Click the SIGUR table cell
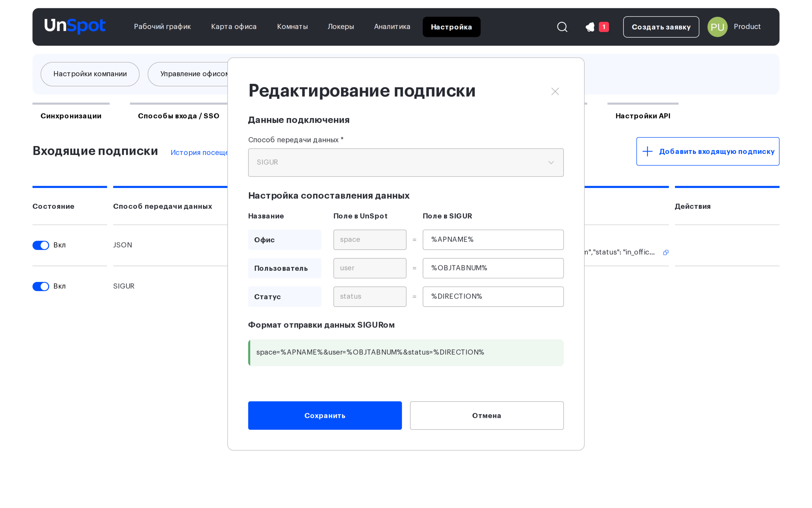The width and height of the screenshot is (812, 508). point(123,286)
